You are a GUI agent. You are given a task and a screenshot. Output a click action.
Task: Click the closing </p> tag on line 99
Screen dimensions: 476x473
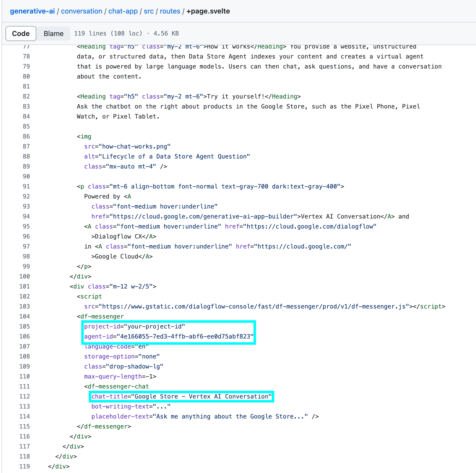coord(84,266)
